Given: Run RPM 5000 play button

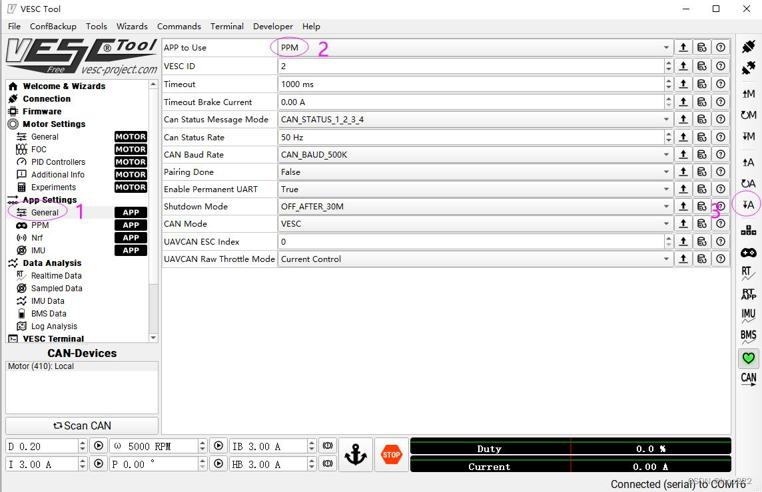Looking at the screenshot, I should [x=218, y=446].
